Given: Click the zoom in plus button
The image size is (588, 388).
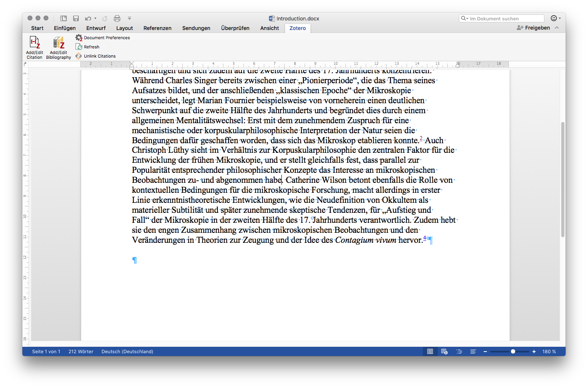Looking at the screenshot, I should point(534,352).
